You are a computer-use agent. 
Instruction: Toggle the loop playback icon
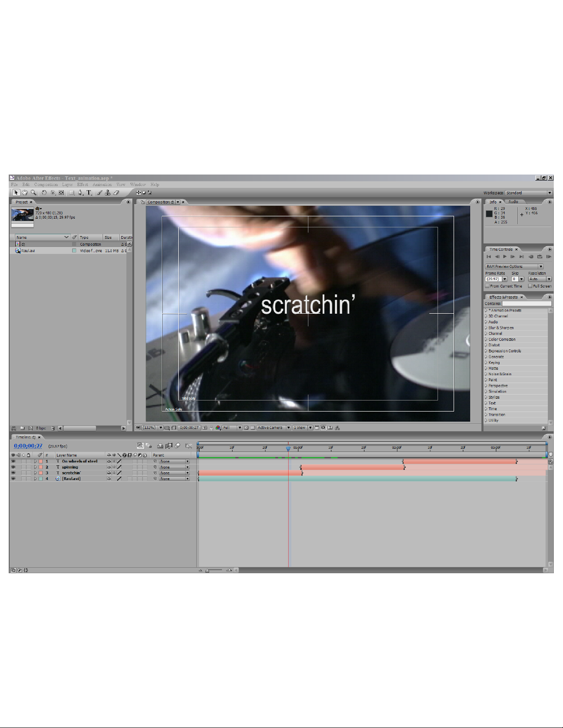(x=540, y=257)
